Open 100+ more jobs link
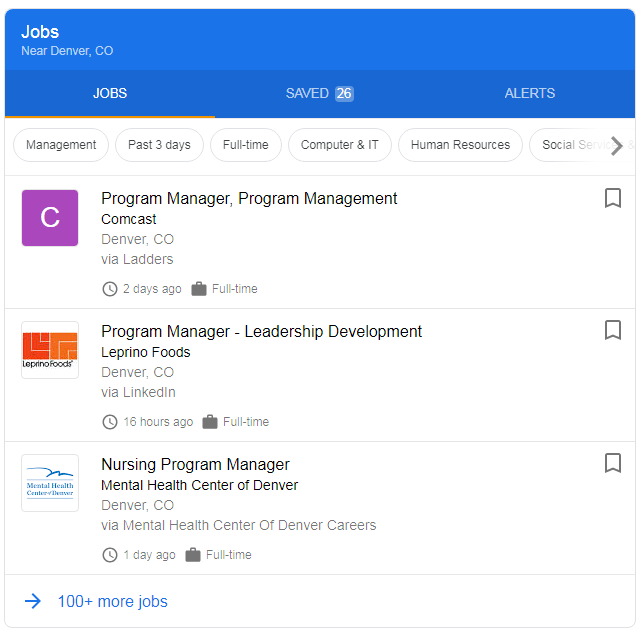The image size is (640, 639). 112,601
